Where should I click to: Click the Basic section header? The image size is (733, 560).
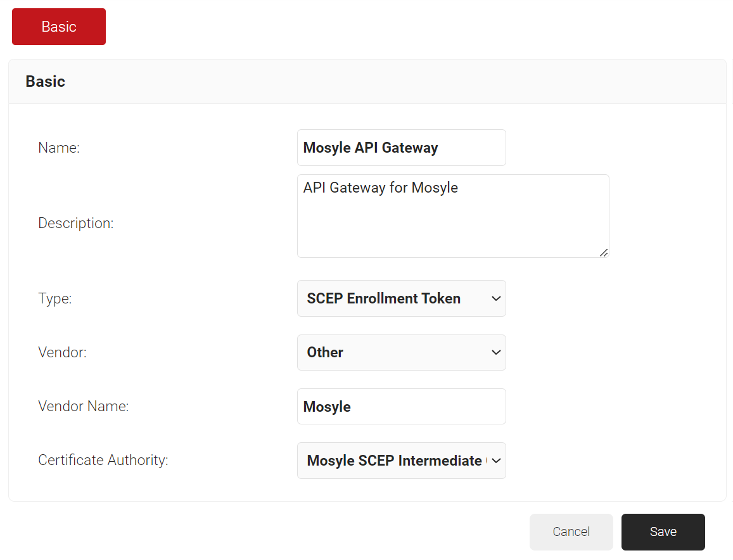point(45,82)
